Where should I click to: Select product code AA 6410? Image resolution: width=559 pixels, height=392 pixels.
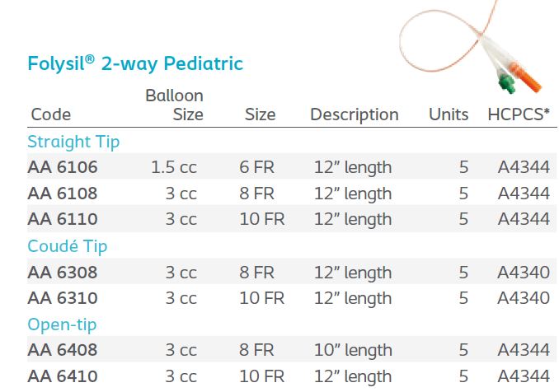tap(63, 376)
